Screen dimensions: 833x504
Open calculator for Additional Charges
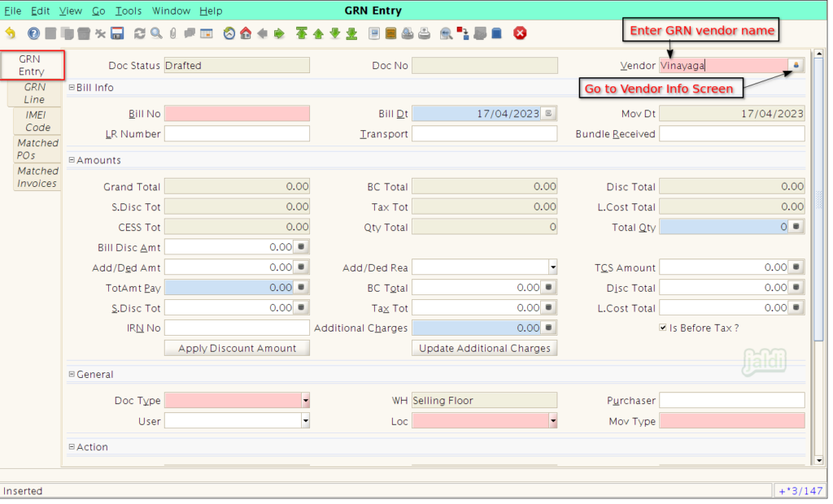click(x=549, y=328)
